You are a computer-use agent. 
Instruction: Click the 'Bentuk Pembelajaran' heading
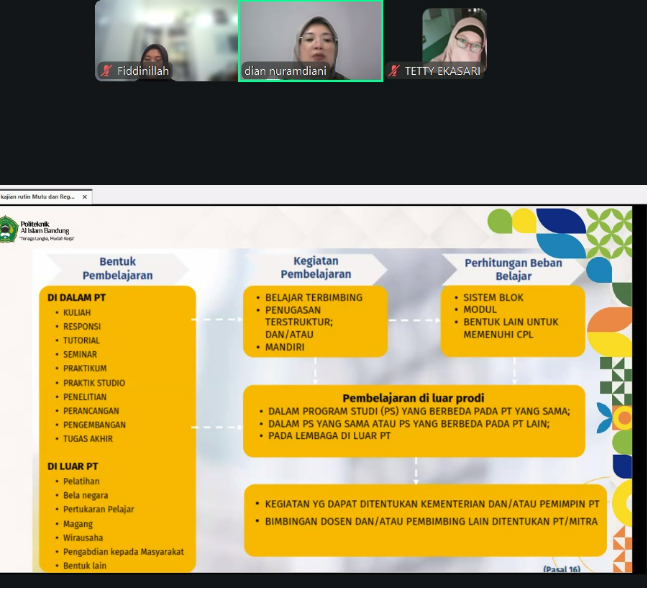click(118, 268)
